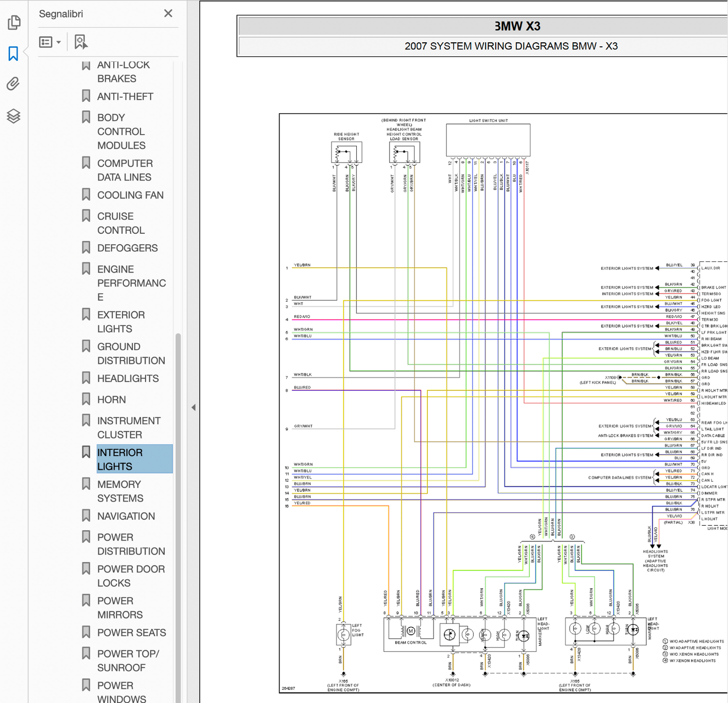Click bookmark icon next to NAVIGATION
This screenshot has height=703, width=728.
point(86,516)
